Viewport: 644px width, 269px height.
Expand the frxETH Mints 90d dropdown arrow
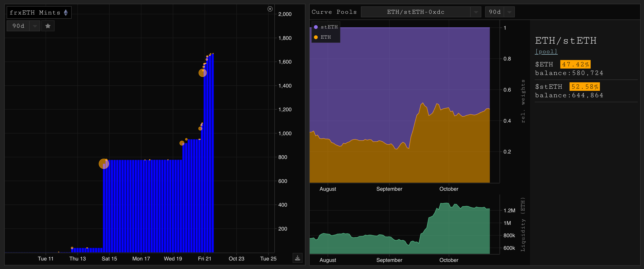(35, 26)
